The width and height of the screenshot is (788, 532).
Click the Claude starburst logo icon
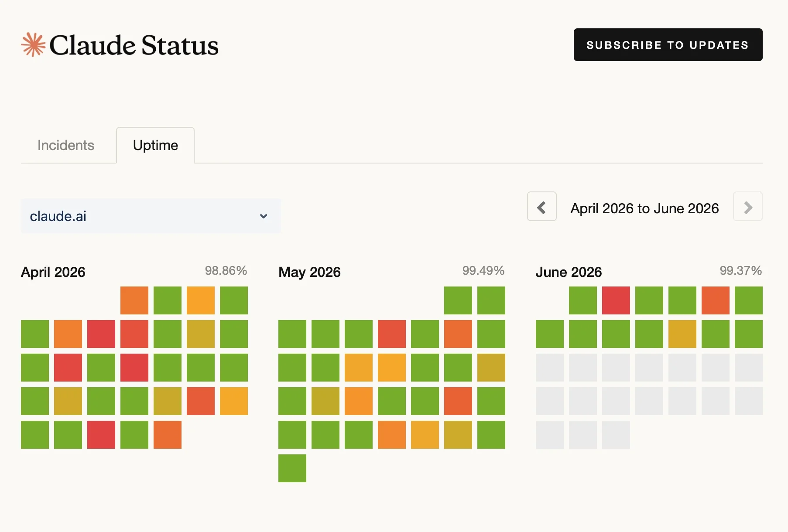point(34,44)
